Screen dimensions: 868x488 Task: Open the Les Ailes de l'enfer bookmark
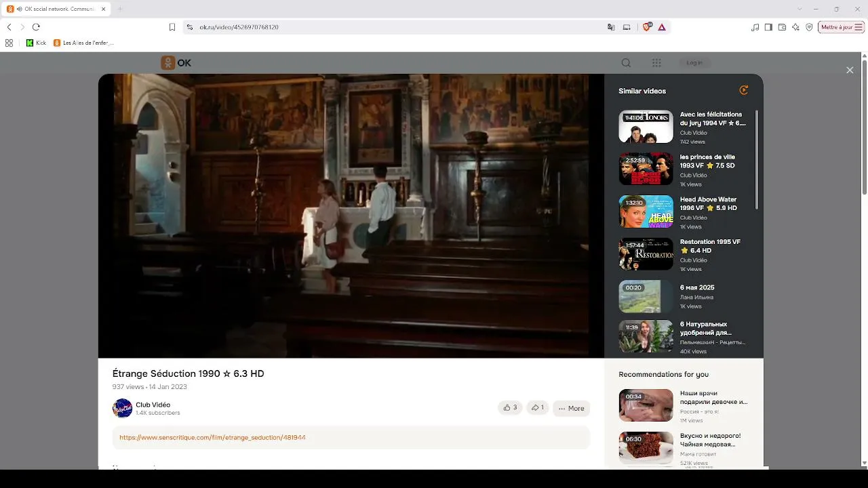click(x=83, y=43)
